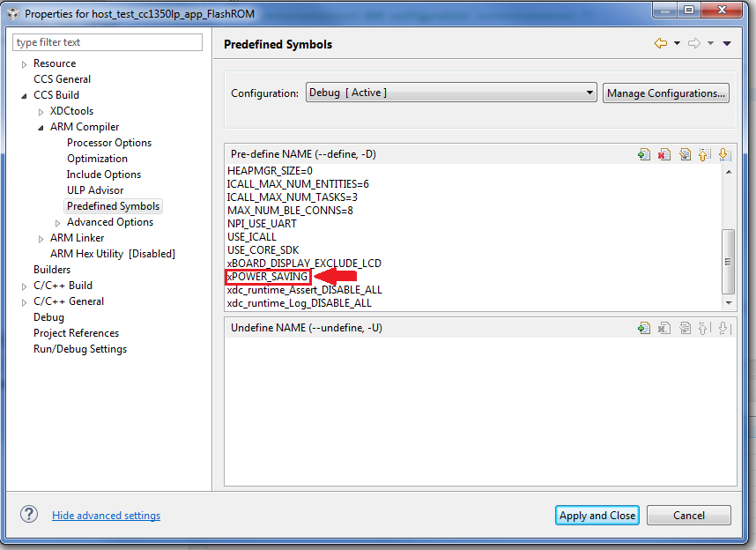Open the page view menu triangle
Image resolution: width=756 pixels, height=550 pixels.
tap(727, 43)
